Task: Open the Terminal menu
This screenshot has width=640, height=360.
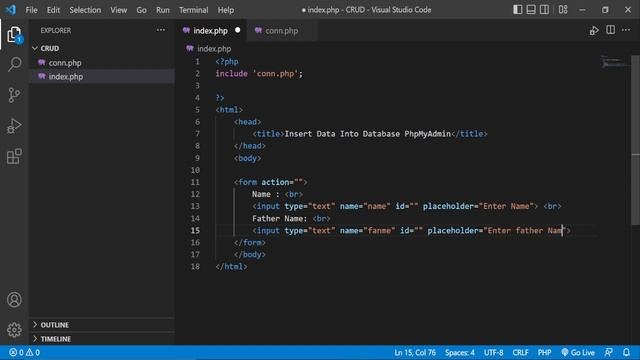Action: click(193, 10)
